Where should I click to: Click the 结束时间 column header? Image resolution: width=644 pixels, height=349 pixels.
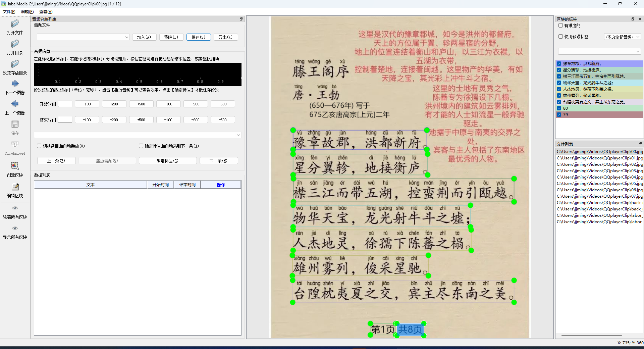(x=187, y=185)
